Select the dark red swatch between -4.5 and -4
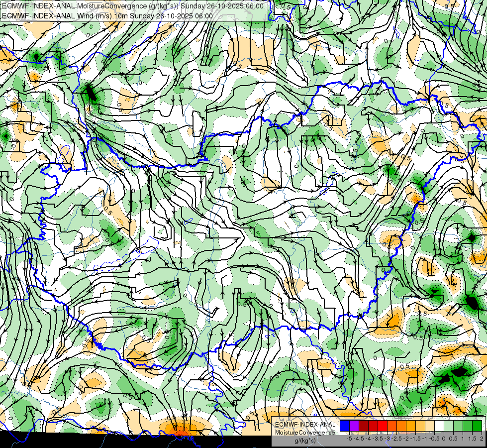This screenshot has width=487, height=448. (x=364, y=426)
